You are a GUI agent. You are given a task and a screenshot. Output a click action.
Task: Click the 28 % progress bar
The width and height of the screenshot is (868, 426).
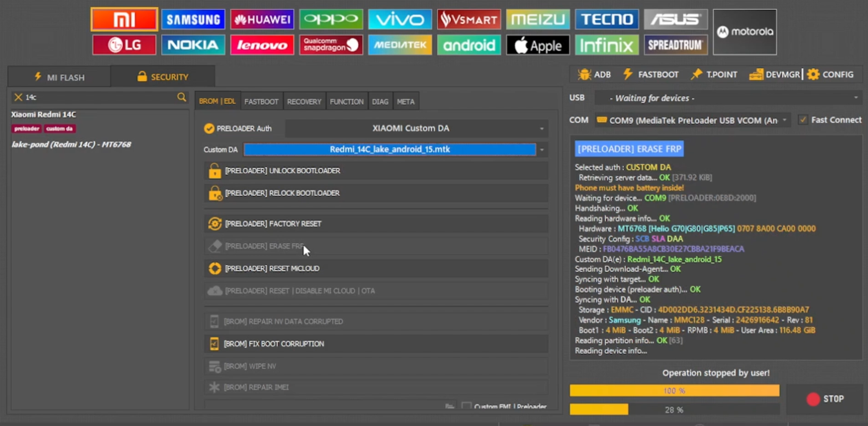pos(674,410)
